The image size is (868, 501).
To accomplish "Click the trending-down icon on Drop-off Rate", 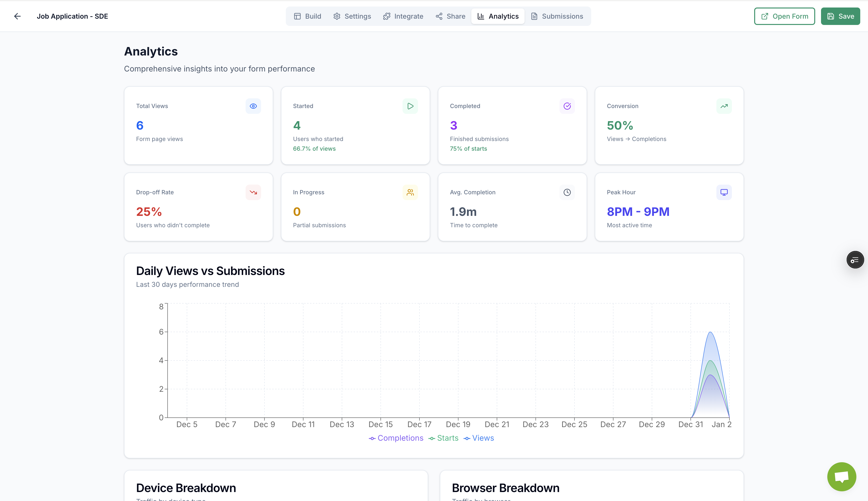I will coord(253,192).
